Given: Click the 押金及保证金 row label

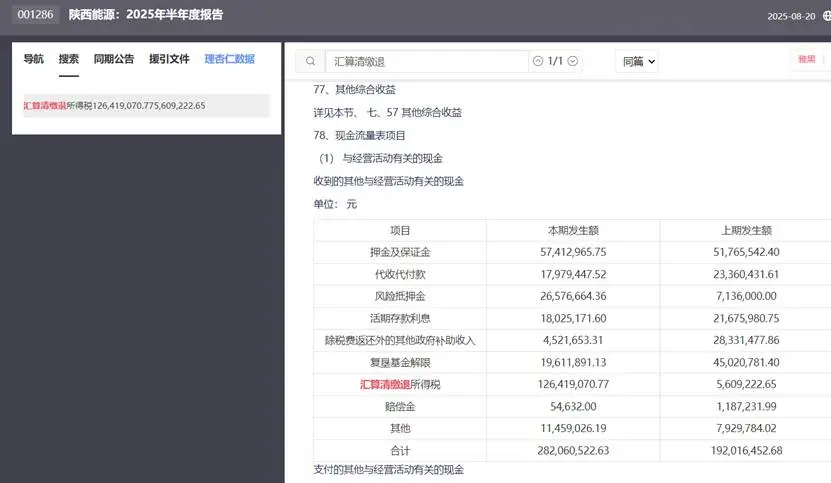Looking at the screenshot, I should [x=400, y=252].
